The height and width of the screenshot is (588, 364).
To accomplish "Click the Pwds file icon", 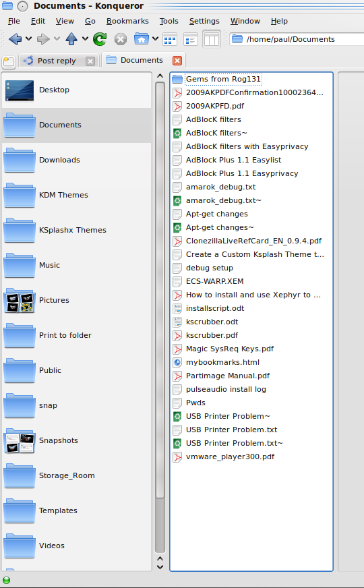I will 177,403.
